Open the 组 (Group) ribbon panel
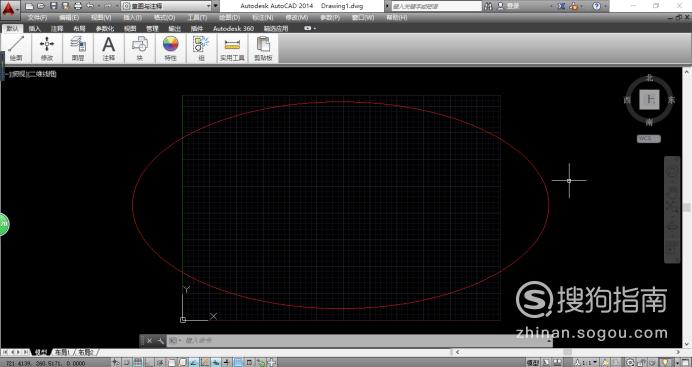The height and width of the screenshot is (367, 692). coord(201,49)
